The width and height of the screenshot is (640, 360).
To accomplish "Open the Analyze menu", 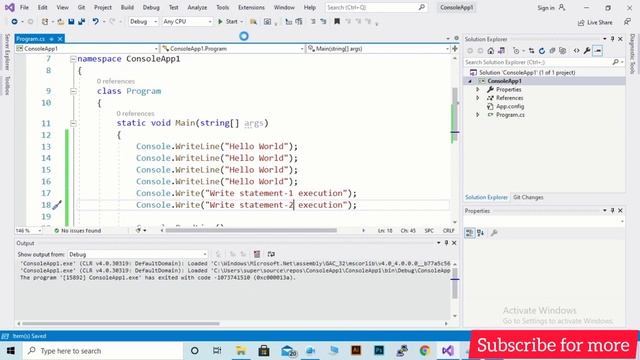I will point(197,7).
